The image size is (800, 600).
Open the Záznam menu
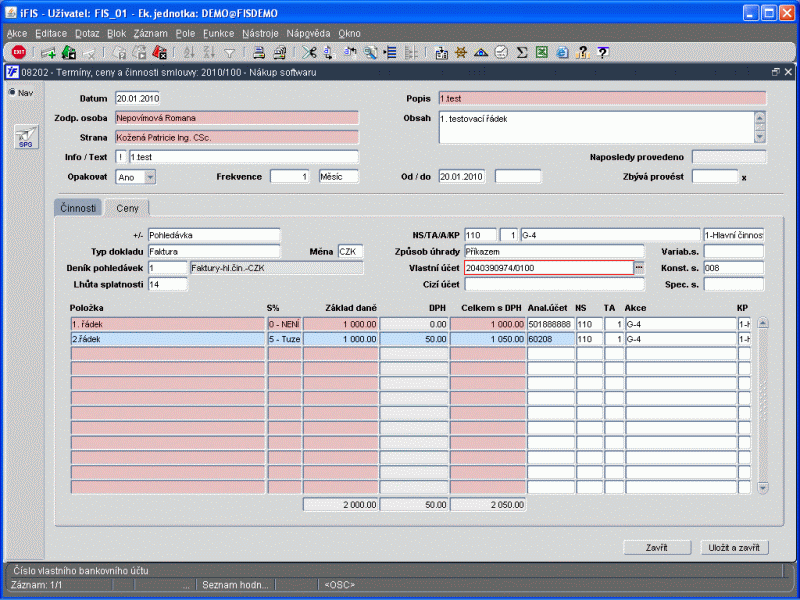(x=150, y=33)
